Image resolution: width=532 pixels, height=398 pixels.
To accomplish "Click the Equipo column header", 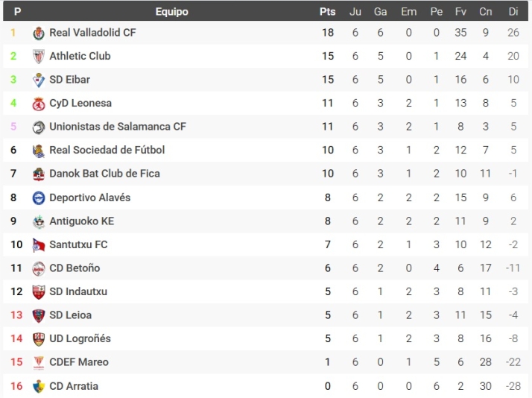I will 171,11.
